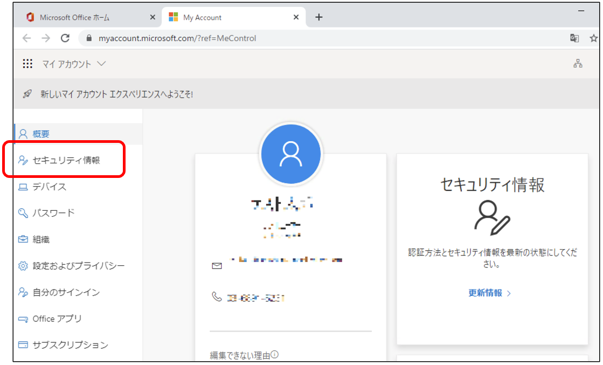Click the icon beside 自分のサインイン
The width and height of the screenshot is (603, 365).
point(23,292)
